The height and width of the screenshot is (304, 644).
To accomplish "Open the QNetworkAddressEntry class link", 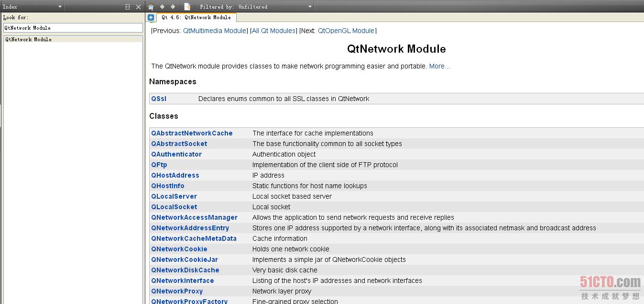I will [190, 228].
